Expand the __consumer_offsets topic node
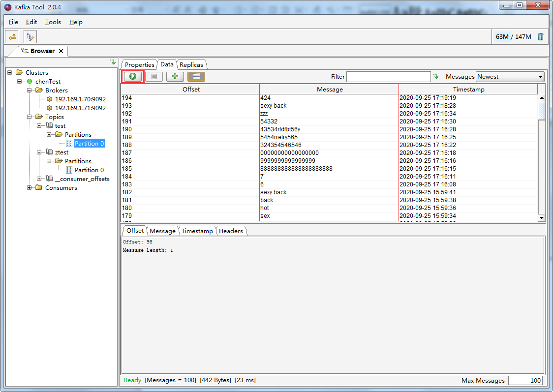 tap(39, 179)
